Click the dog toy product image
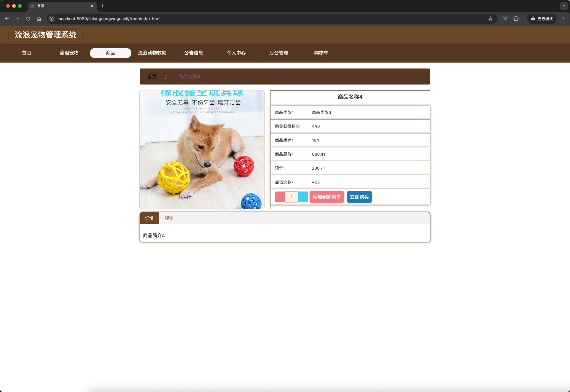The width and height of the screenshot is (570, 392). [x=202, y=150]
